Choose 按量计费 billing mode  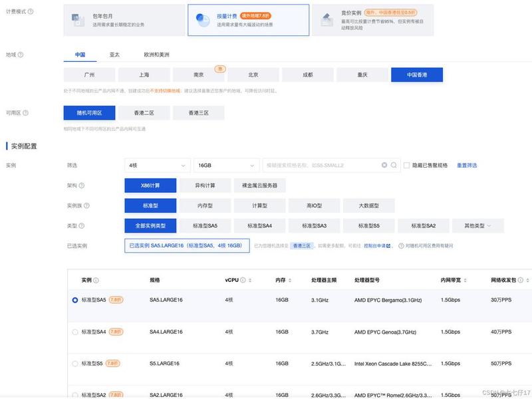click(248, 20)
